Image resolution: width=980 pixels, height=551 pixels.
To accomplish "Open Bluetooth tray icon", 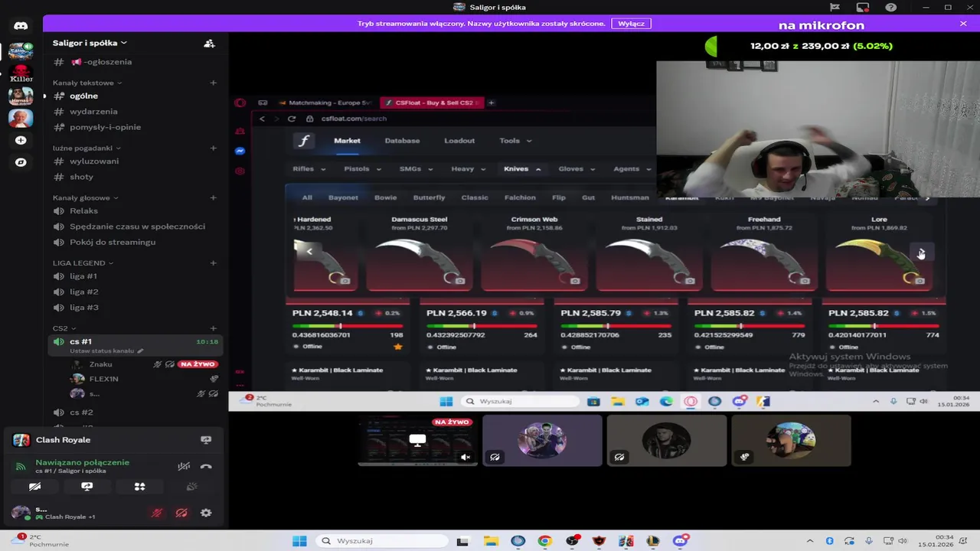I will 830,541.
